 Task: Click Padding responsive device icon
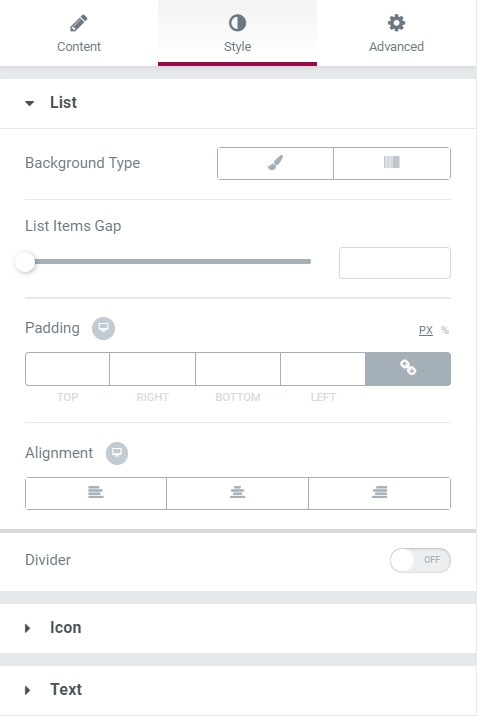[103, 328]
